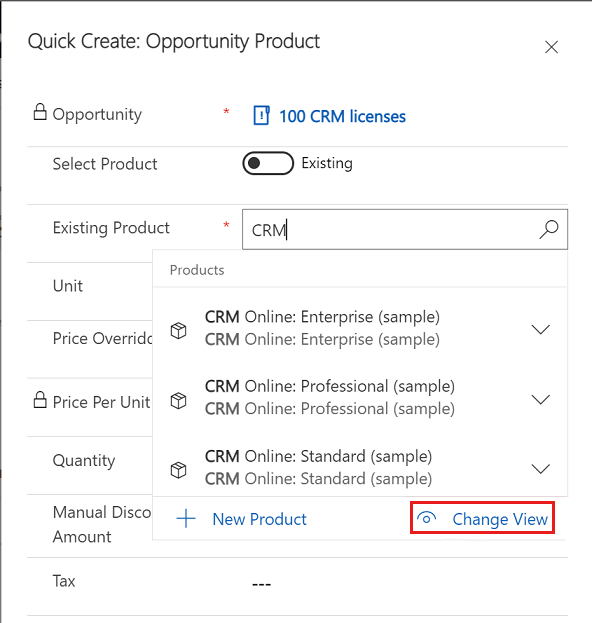Close the Quick Create dialog
This screenshot has height=623, width=592.
[x=551, y=47]
